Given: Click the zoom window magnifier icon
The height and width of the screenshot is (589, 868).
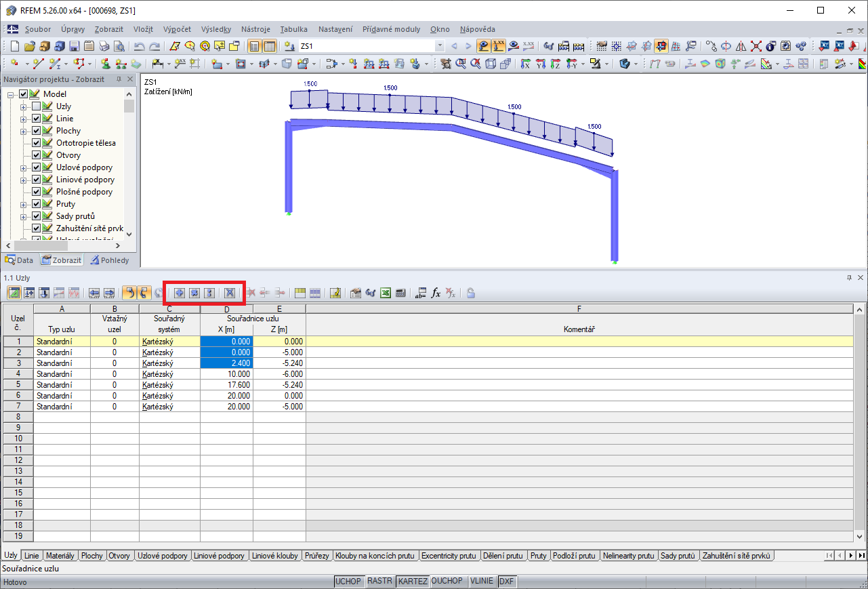Looking at the screenshot, I should (461, 64).
